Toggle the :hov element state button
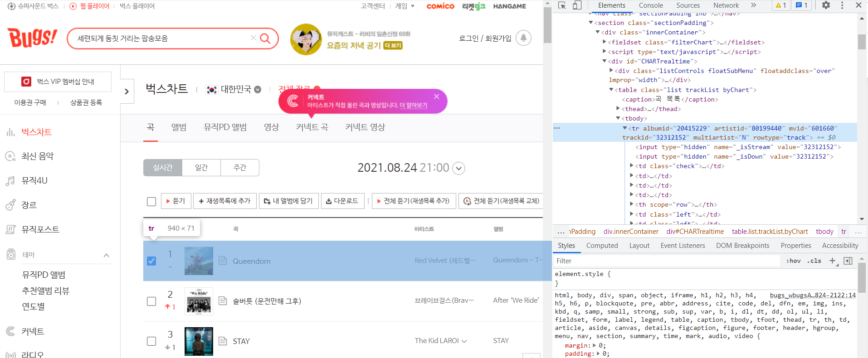 click(793, 261)
